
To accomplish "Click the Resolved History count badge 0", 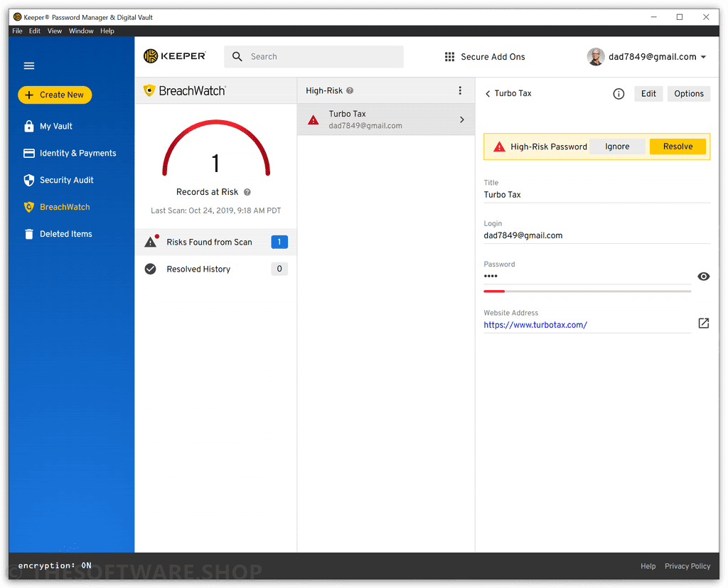I will tap(279, 269).
